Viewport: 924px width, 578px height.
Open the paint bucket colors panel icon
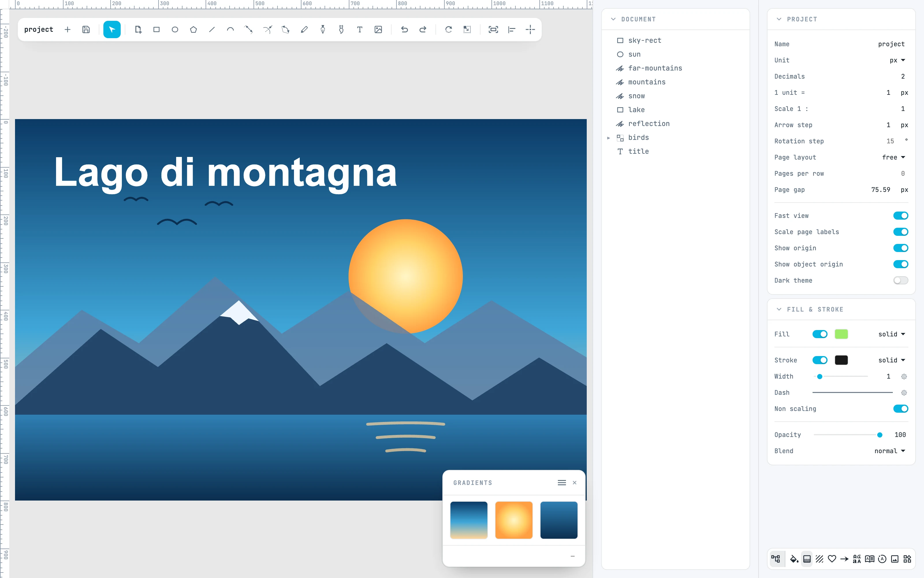tap(794, 559)
